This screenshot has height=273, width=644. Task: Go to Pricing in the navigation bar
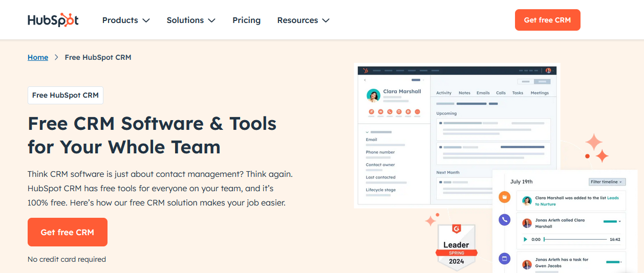(x=246, y=20)
